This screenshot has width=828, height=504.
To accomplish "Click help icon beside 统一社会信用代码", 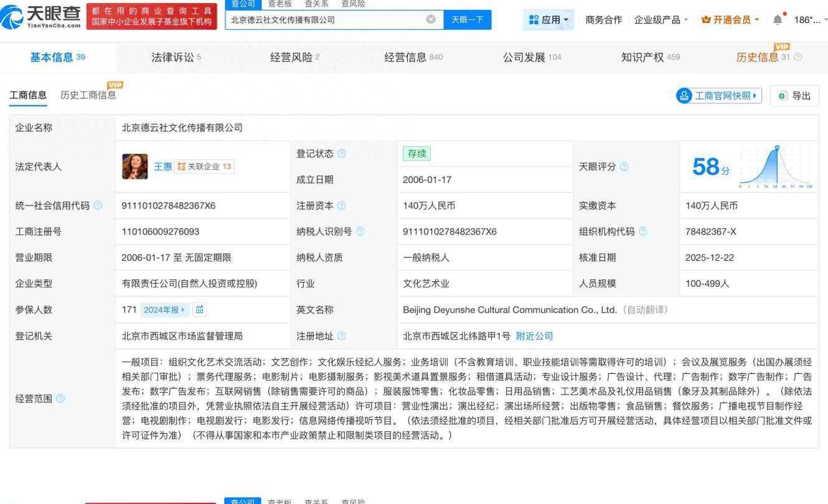I will coord(98,206).
